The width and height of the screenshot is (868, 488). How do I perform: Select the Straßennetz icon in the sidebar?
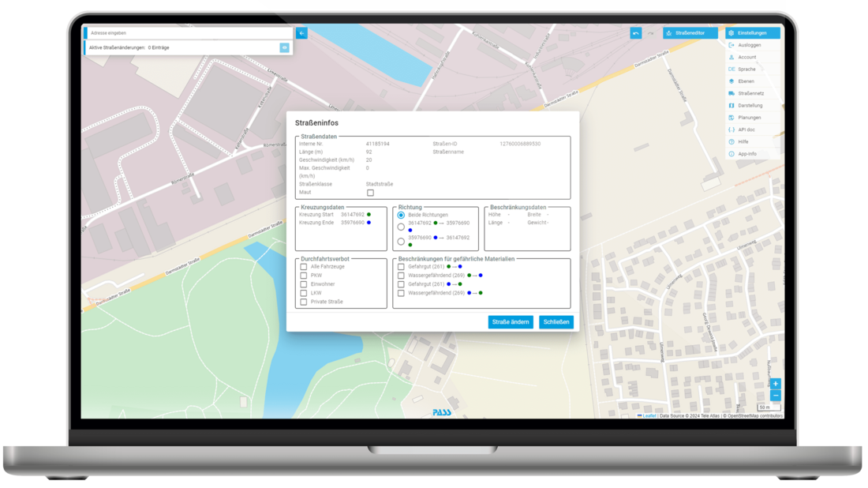(732, 93)
